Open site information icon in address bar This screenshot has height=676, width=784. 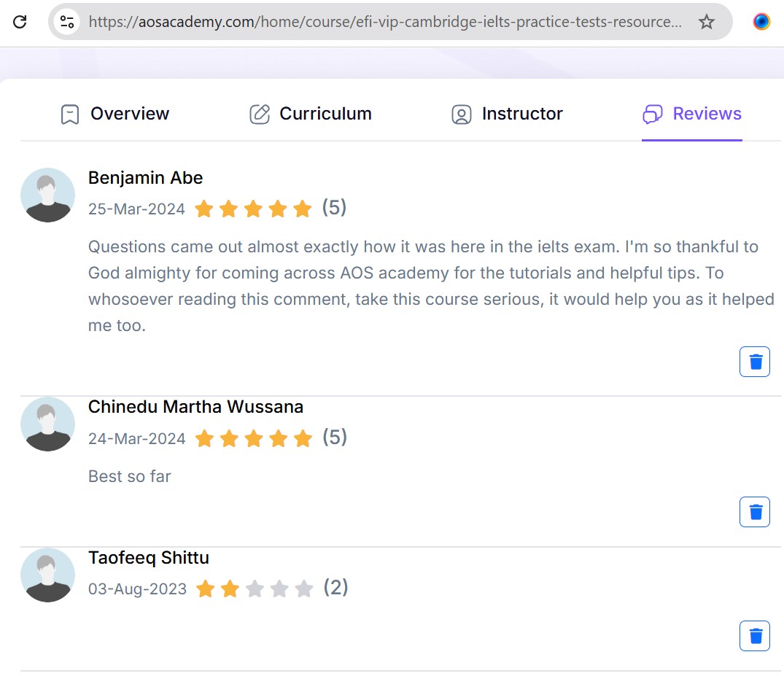click(67, 21)
